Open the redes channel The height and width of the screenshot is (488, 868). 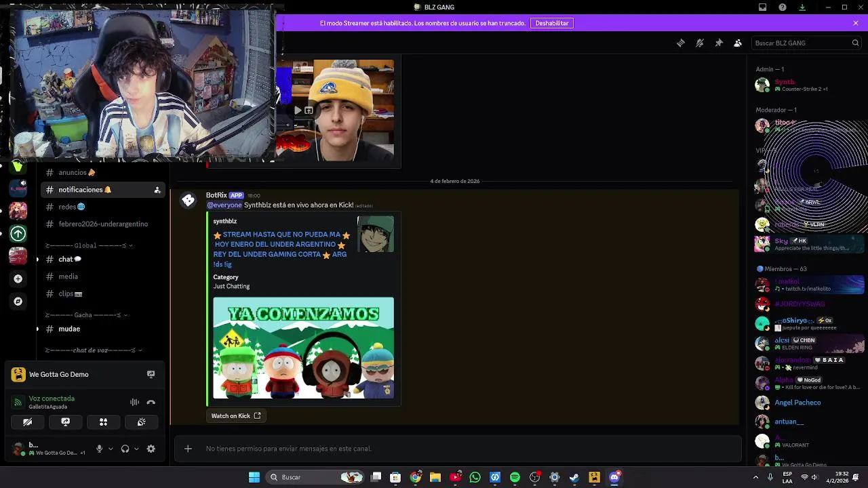[x=102, y=207]
